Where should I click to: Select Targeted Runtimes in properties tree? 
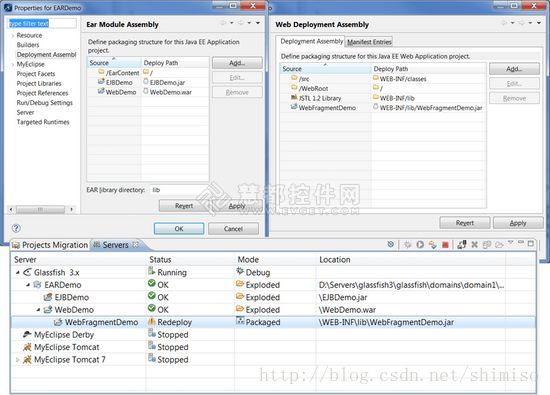tap(43, 122)
